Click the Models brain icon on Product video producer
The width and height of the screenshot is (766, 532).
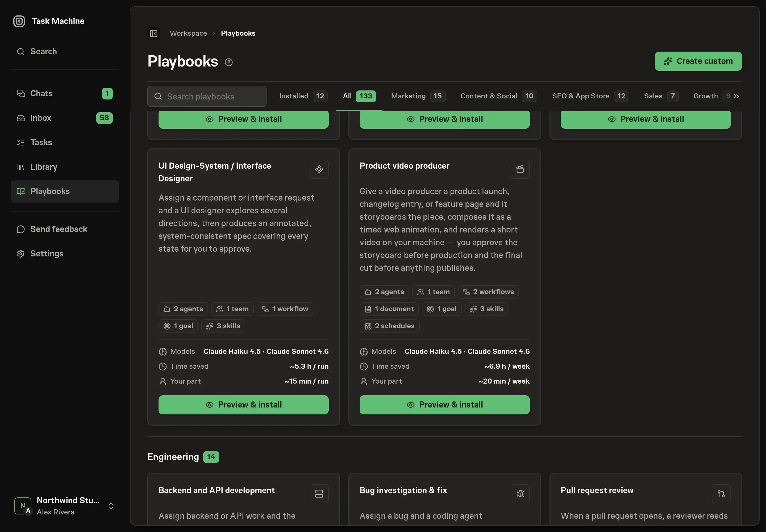364,351
